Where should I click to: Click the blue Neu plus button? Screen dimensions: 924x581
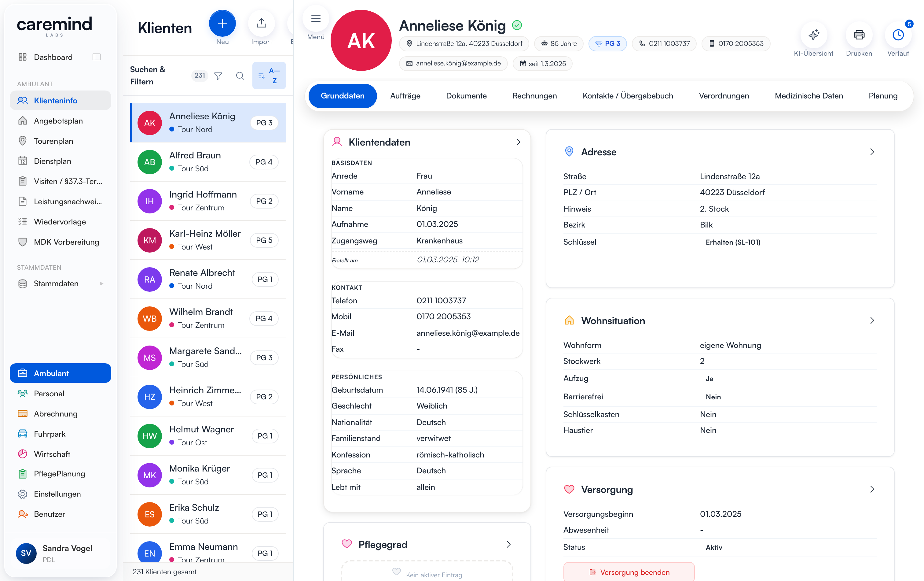[222, 24]
